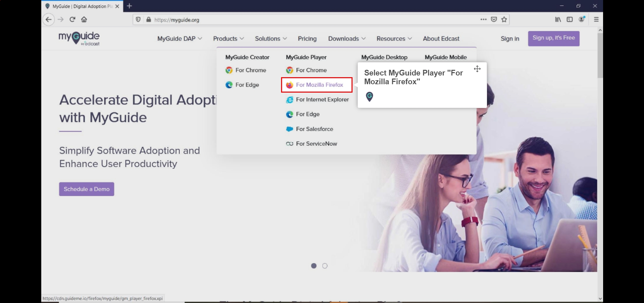Viewport: 644px width, 303px height.
Task: Click the MyGuide by Edcast logo
Action: (x=79, y=39)
